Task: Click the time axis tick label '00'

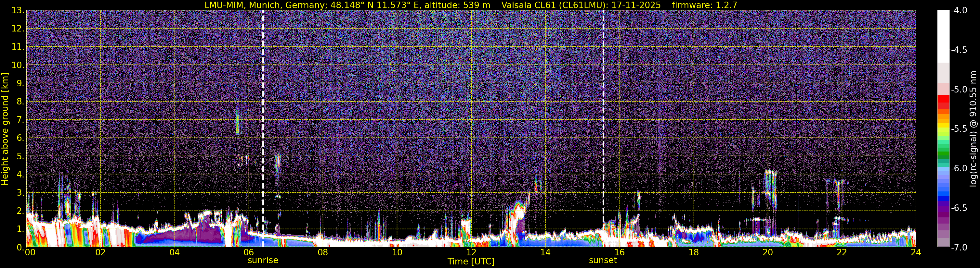Action: click(30, 252)
